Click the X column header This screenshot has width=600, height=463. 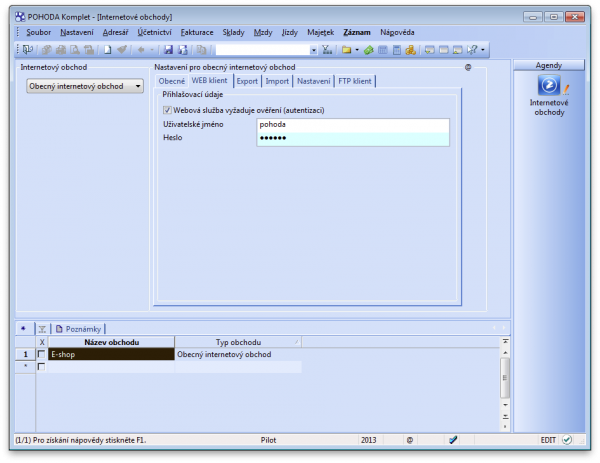[42, 342]
